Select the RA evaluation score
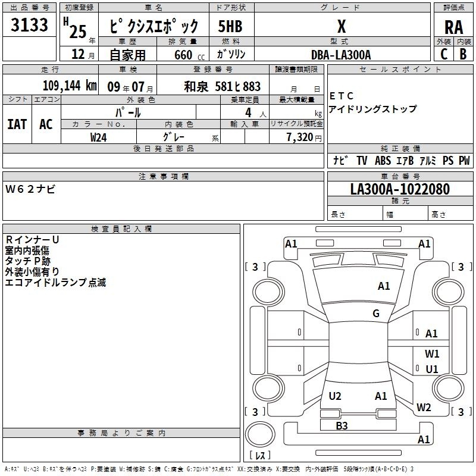The image size is (476, 476). (453, 27)
